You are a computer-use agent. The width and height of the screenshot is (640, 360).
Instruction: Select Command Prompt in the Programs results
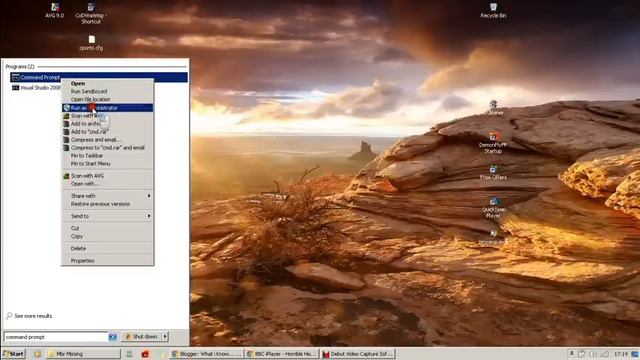click(99, 77)
